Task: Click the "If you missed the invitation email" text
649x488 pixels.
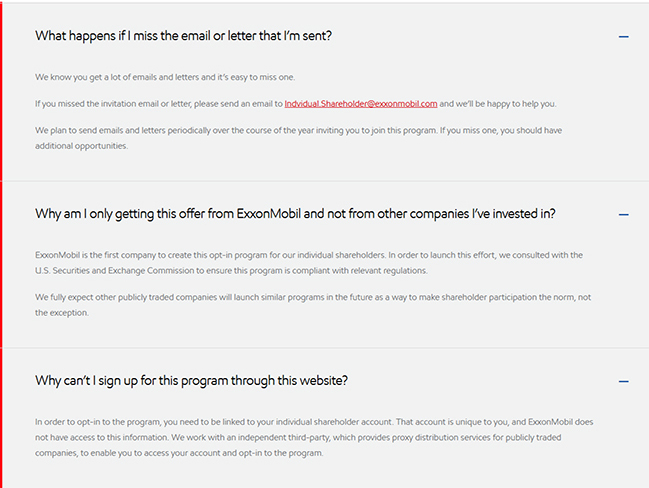Action: tap(158, 104)
